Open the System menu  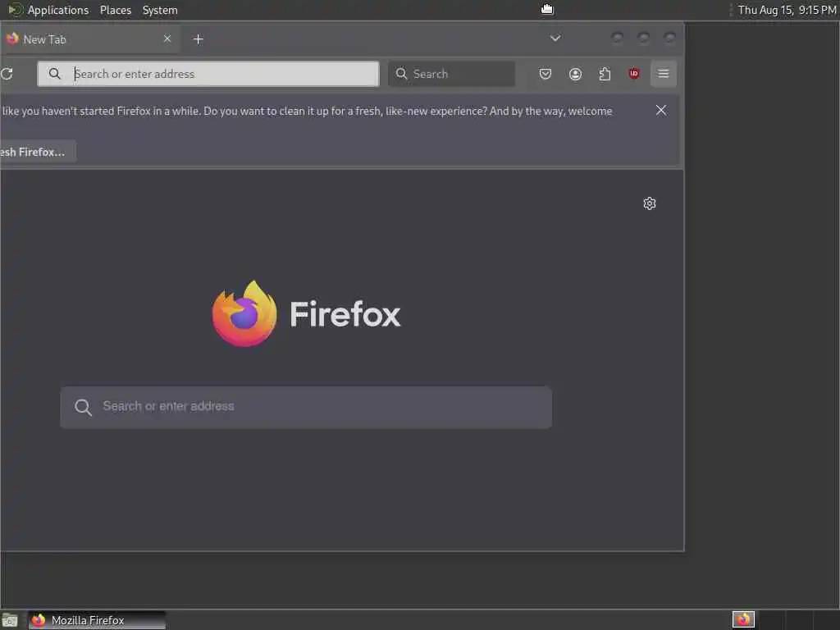(160, 10)
